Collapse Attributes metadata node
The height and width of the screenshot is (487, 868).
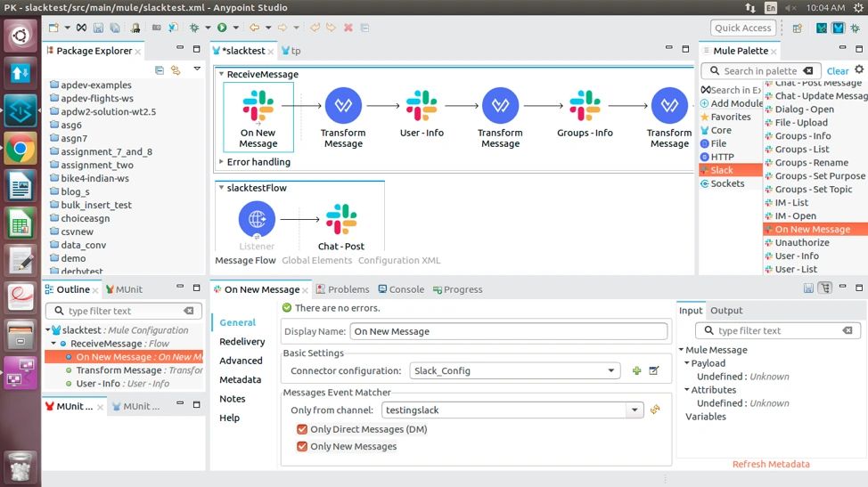687,390
